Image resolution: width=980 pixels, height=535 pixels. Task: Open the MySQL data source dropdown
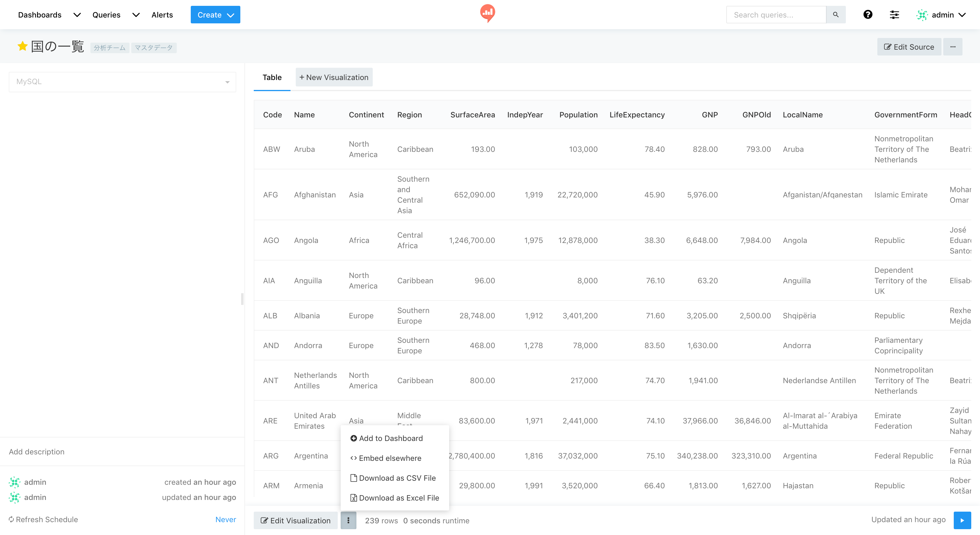click(x=122, y=82)
